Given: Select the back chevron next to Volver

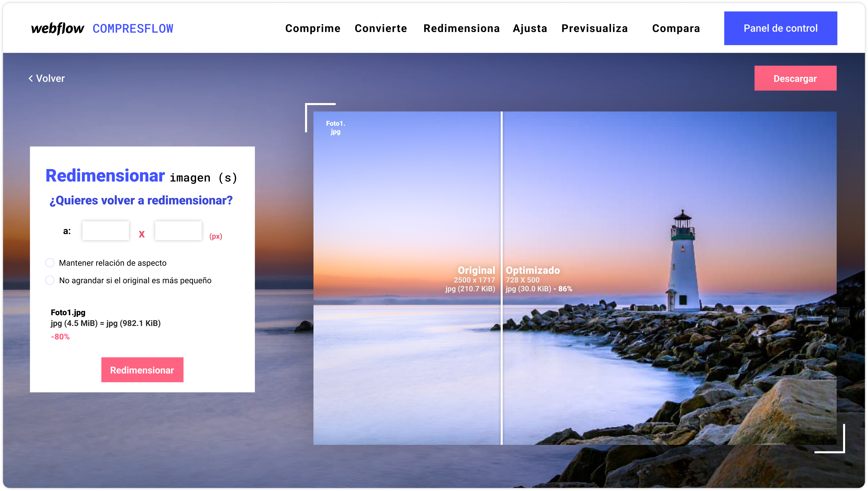Looking at the screenshot, I should click(31, 78).
